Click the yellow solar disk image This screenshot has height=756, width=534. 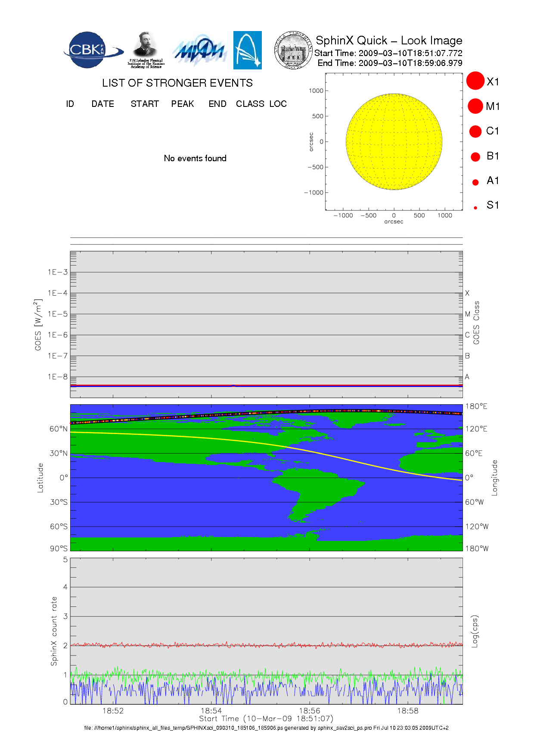point(394,141)
